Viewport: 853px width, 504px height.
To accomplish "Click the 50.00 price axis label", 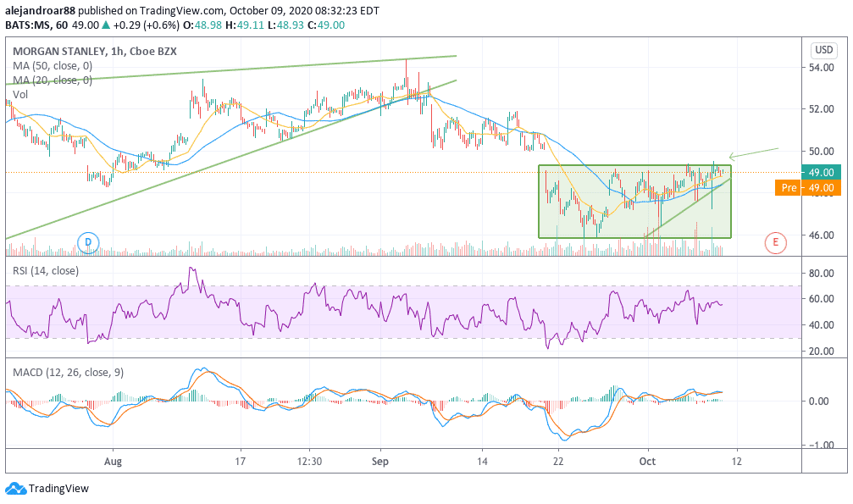I will 821,152.
